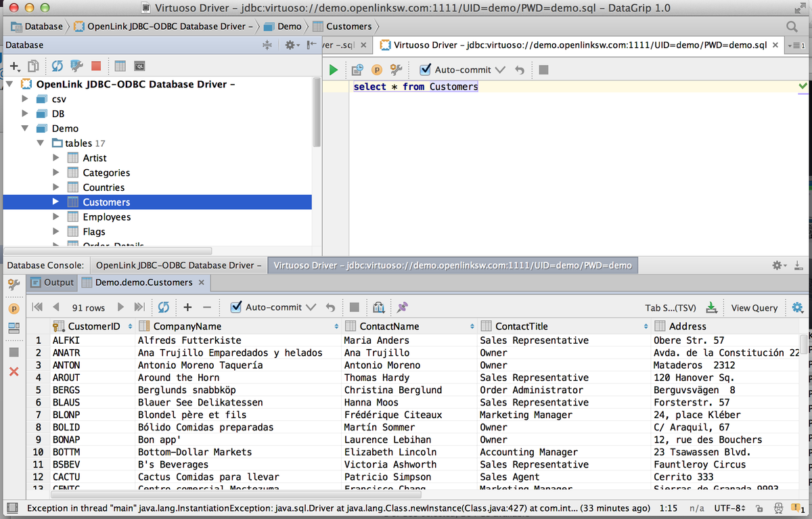Open result grid settings gear

coord(797,308)
